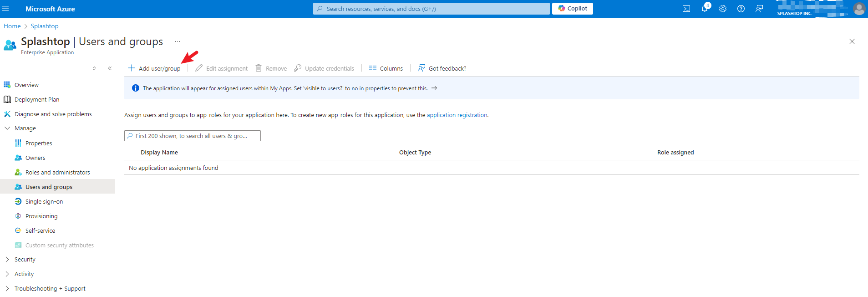
Task: Launch Copilot
Action: click(x=573, y=9)
